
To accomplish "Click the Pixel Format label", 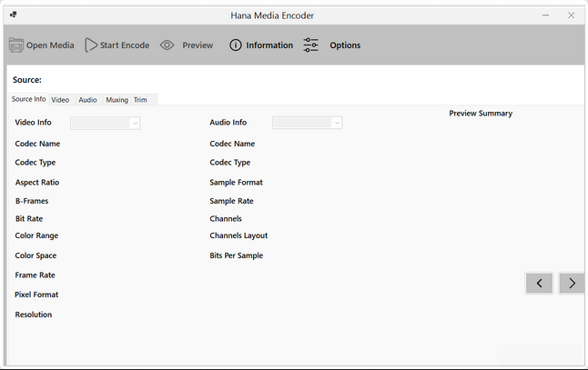I will [x=36, y=295].
